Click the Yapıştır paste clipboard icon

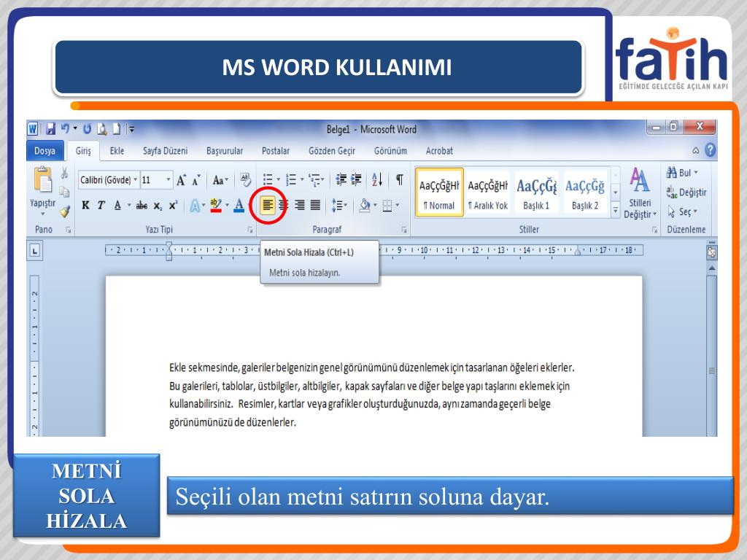43,181
